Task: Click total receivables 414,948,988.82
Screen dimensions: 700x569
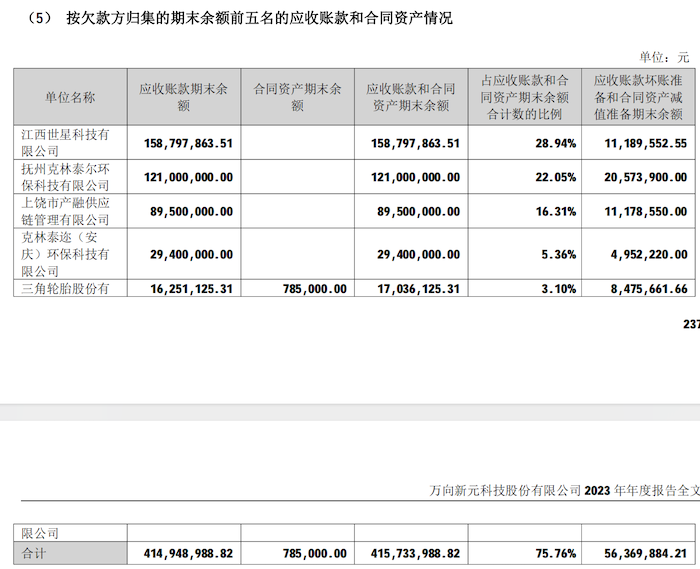Action: click(188, 554)
